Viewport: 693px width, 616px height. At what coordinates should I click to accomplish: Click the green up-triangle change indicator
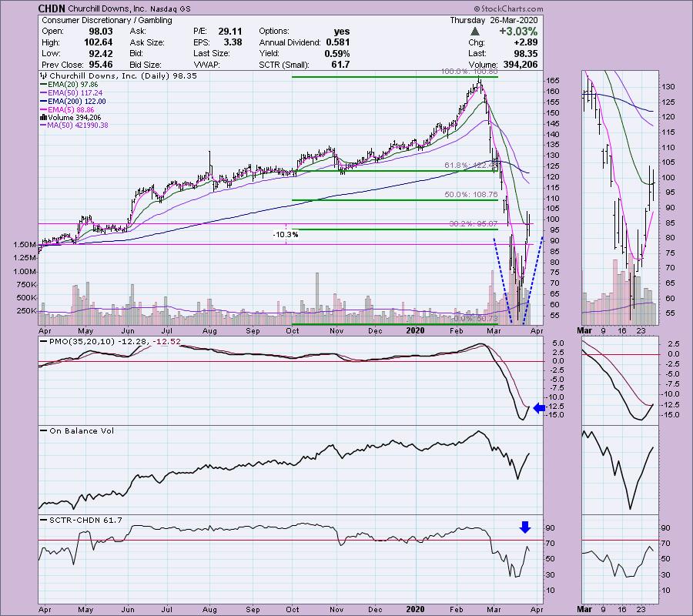tap(474, 31)
